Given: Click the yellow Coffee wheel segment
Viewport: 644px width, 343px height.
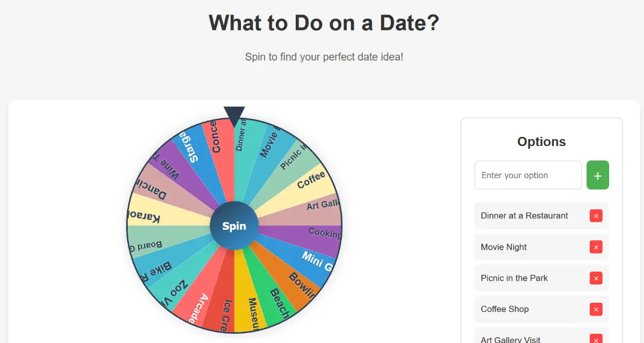Looking at the screenshot, I should (x=306, y=183).
